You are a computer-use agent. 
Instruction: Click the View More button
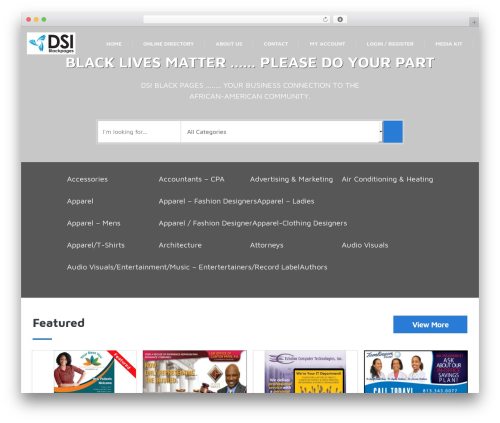(430, 324)
